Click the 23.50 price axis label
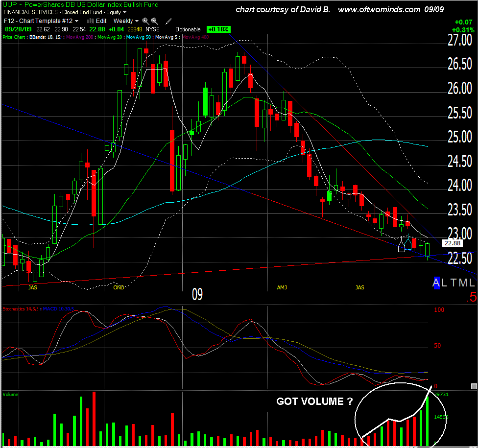The image size is (478, 448). coord(460,210)
